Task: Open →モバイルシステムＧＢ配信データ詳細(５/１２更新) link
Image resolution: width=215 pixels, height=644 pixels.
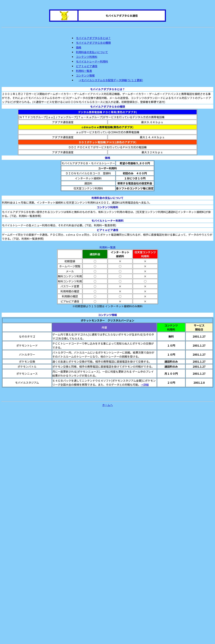Action: [x=111, y=80]
